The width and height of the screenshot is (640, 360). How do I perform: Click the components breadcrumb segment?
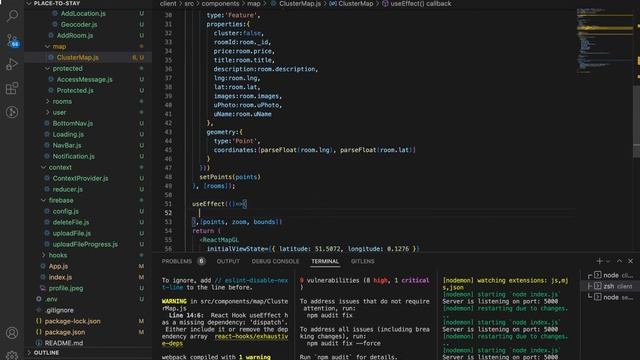220,4
